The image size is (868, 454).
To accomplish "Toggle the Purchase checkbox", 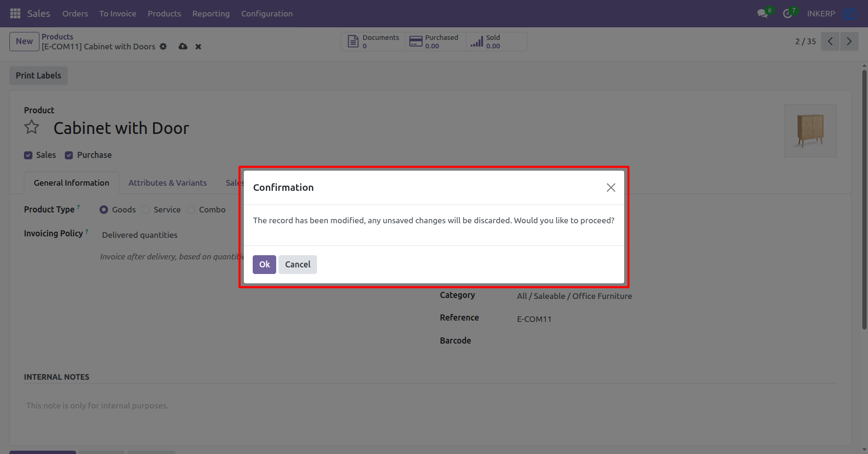I will 69,155.
